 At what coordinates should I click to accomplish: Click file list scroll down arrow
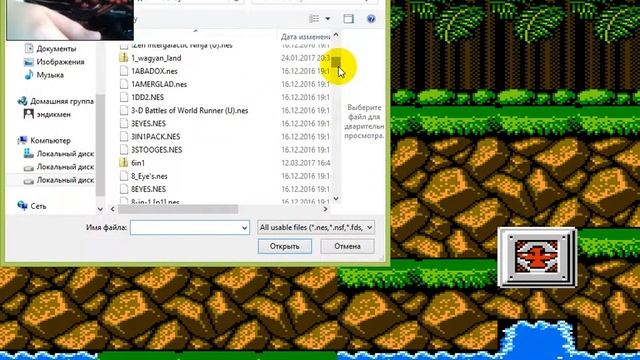coord(336,199)
